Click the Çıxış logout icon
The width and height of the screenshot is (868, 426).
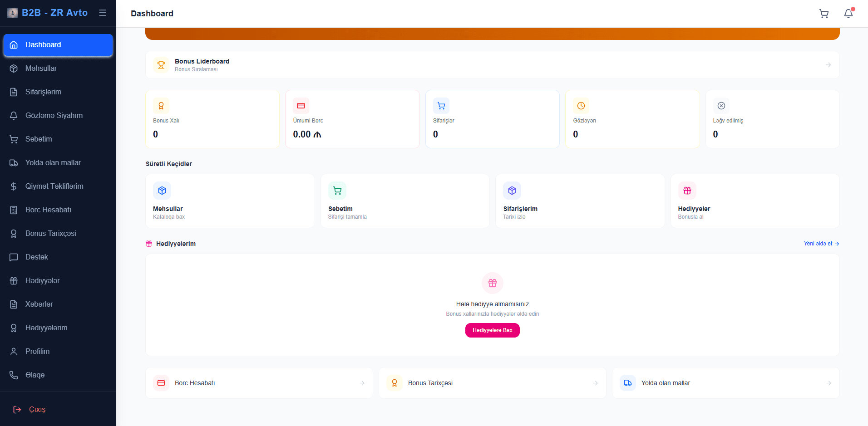[x=17, y=410]
